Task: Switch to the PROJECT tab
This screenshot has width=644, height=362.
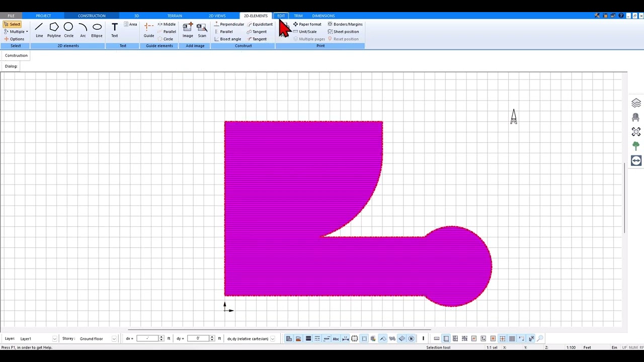Action: tap(43, 16)
